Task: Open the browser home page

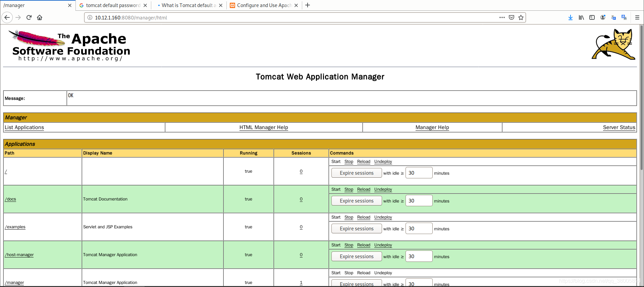Action: [40, 17]
